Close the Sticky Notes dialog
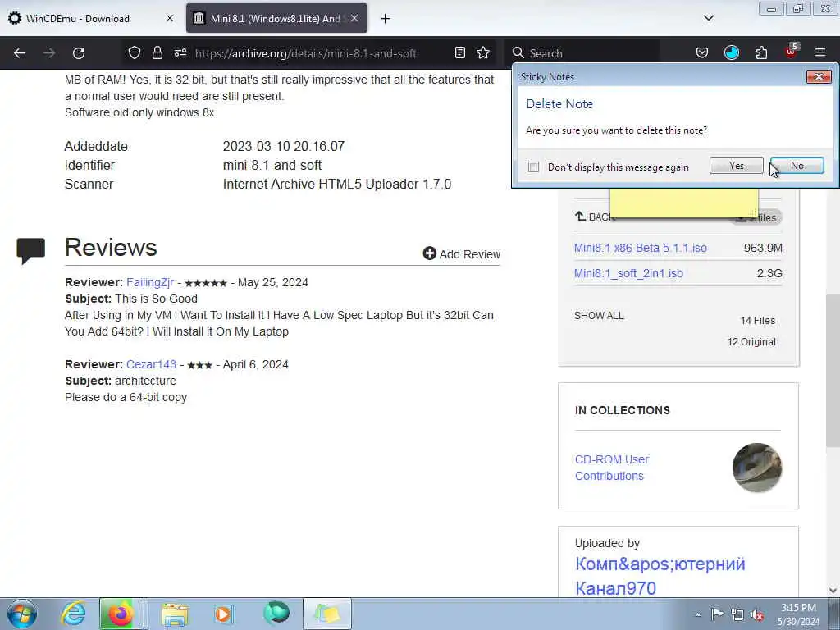This screenshot has height=630, width=840. coord(819,76)
